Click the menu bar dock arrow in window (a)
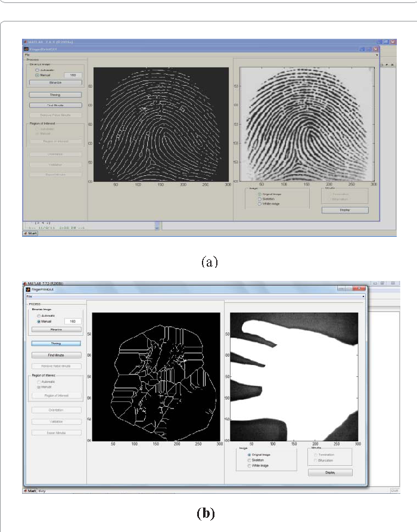 (376, 55)
